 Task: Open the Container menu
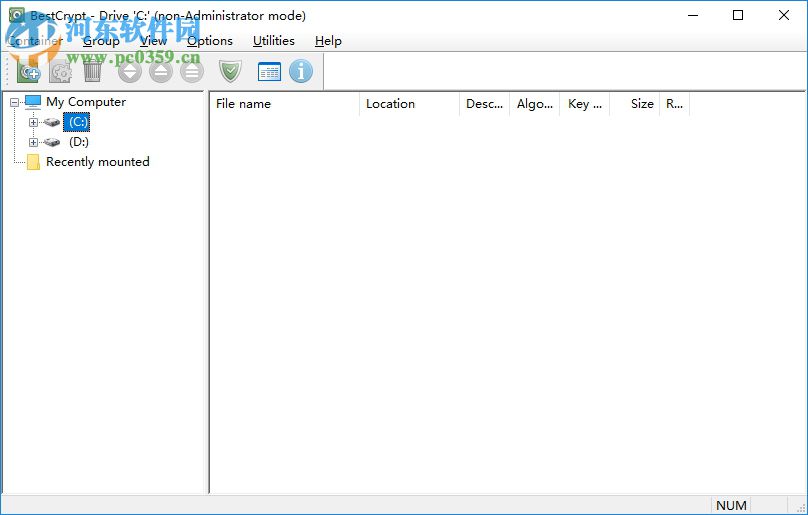35,41
